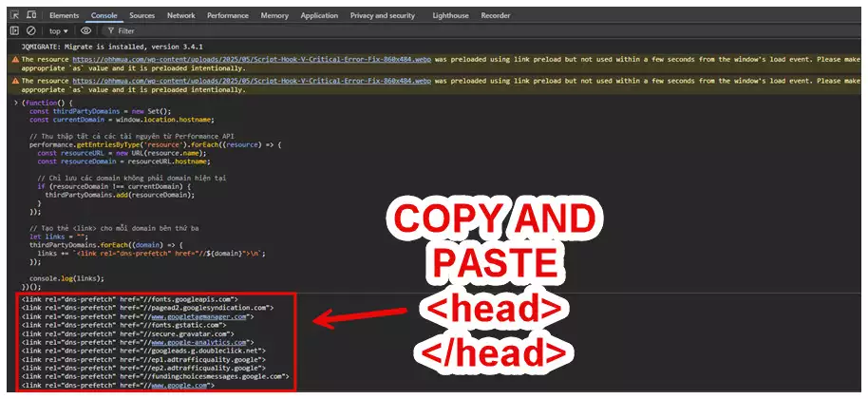Open the Application tab
Image resolution: width=868 pixels, height=399 pixels.
pyautogui.click(x=319, y=15)
